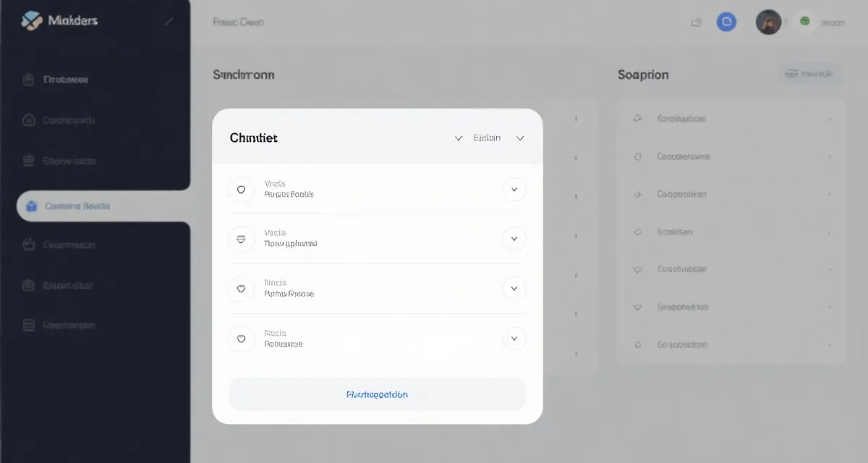
Task: Click the green status dot beside the avatar
Action: (x=804, y=22)
